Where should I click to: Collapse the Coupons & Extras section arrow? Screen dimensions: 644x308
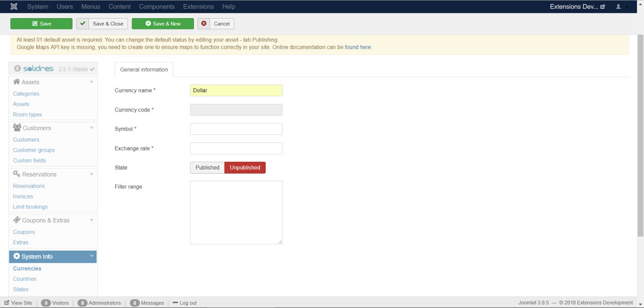(x=92, y=220)
